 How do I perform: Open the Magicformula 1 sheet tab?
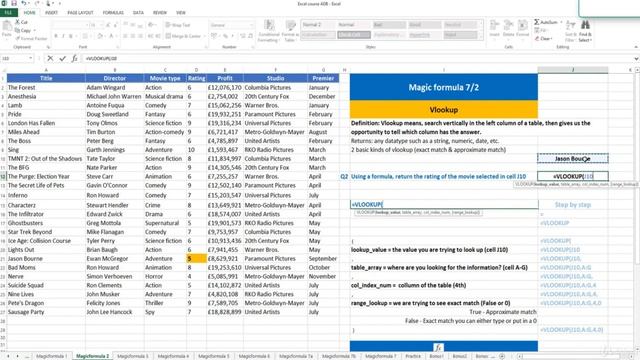pyautogui.click(x=51, y=356)
